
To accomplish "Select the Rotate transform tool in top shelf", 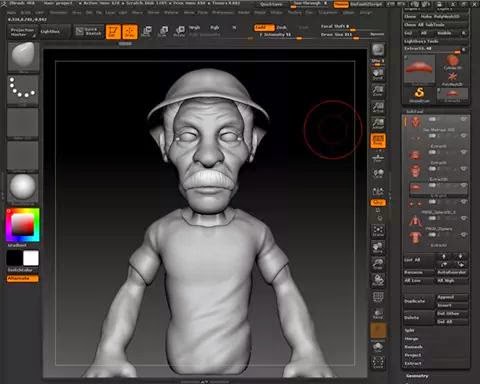I will pos(180,31).
